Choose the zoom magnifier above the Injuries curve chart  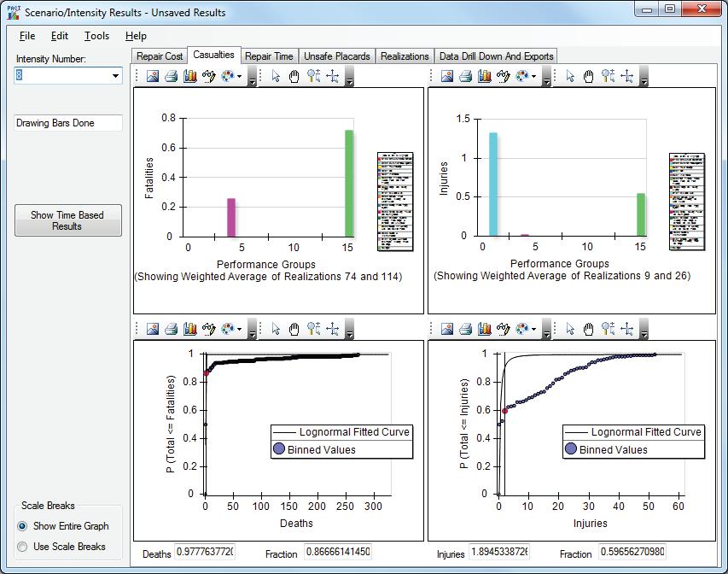pyautogui.click(x=609, y=329)
